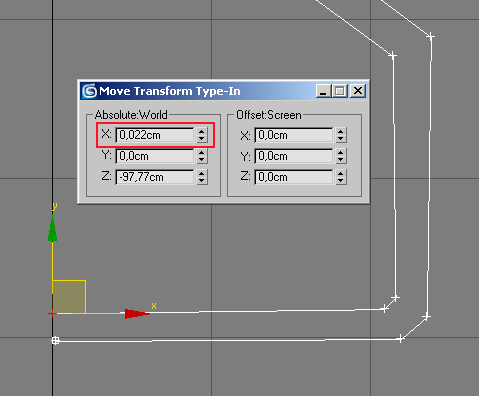479x396 pixels.
Task: Decrease Absolute World Y with spinner down arrow
Action: [201, 160]
